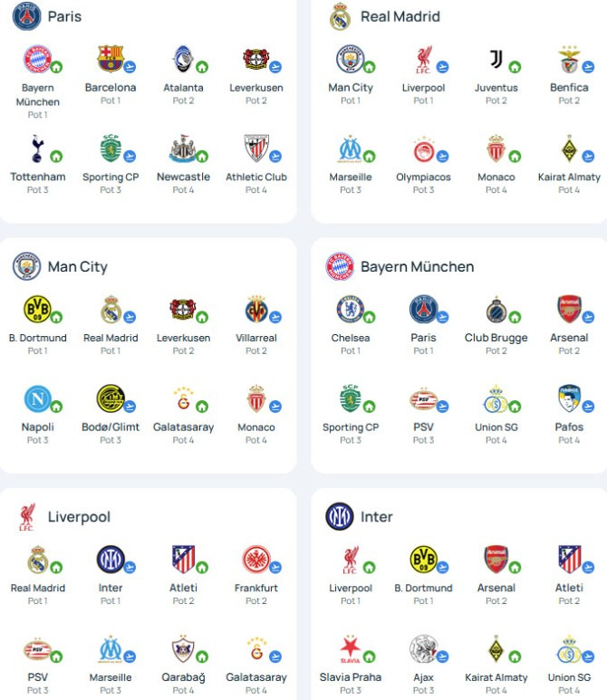Open the Bayern München section title
The image size is (607, 700).
[x=417, y=266]
